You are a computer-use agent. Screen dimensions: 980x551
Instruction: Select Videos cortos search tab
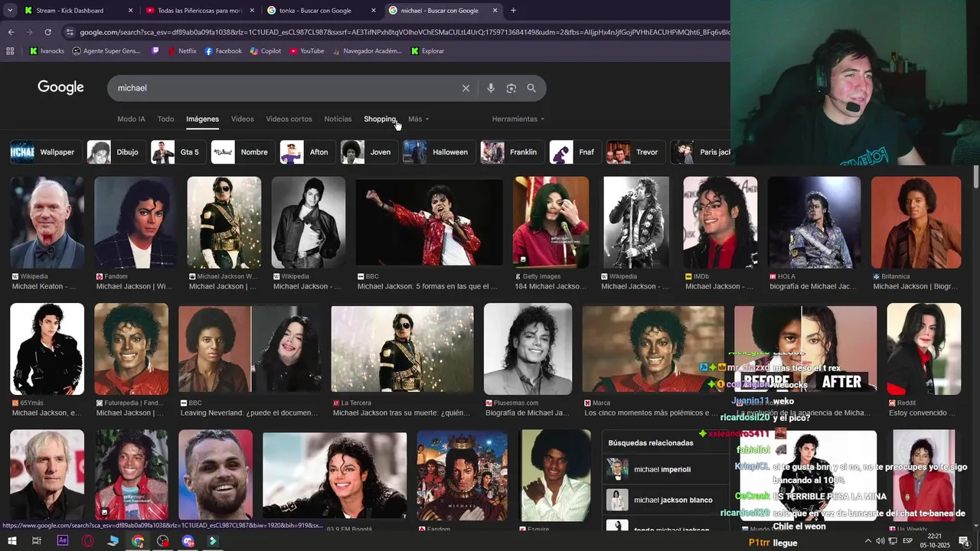click(289, 119)
